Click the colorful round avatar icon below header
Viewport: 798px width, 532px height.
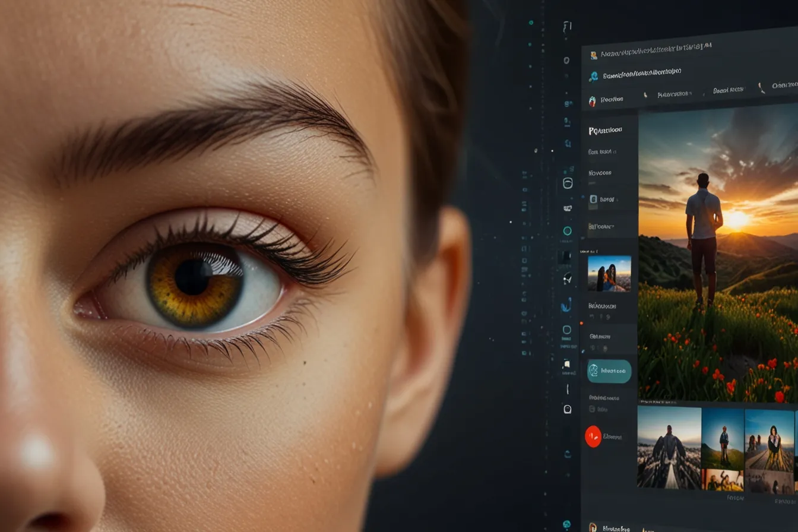pos(592,101)
